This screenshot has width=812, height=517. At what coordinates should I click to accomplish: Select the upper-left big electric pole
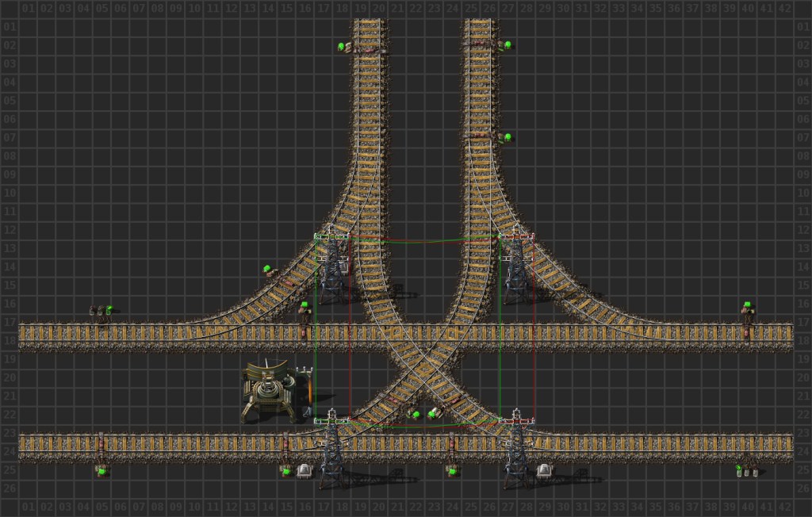(x=332, y=266)
